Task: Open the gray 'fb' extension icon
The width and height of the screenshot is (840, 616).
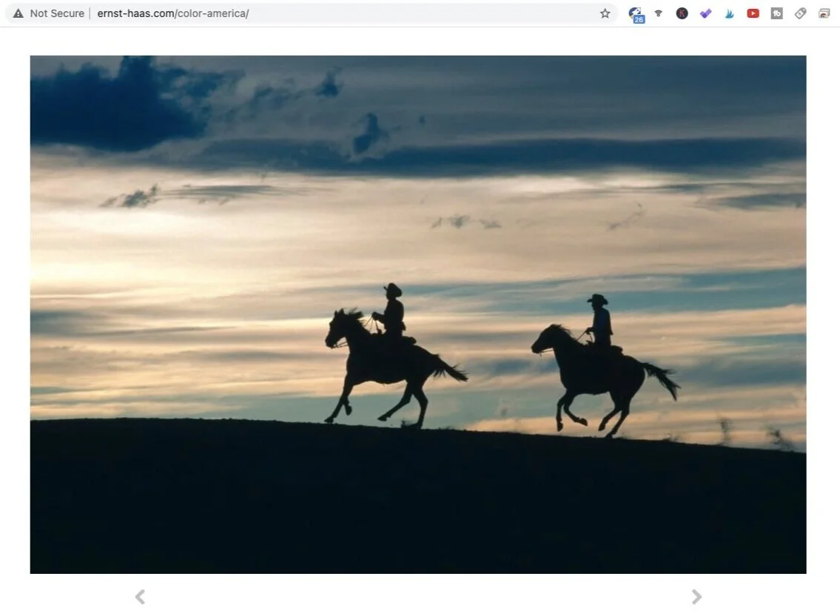Action: tap(776, 13)
